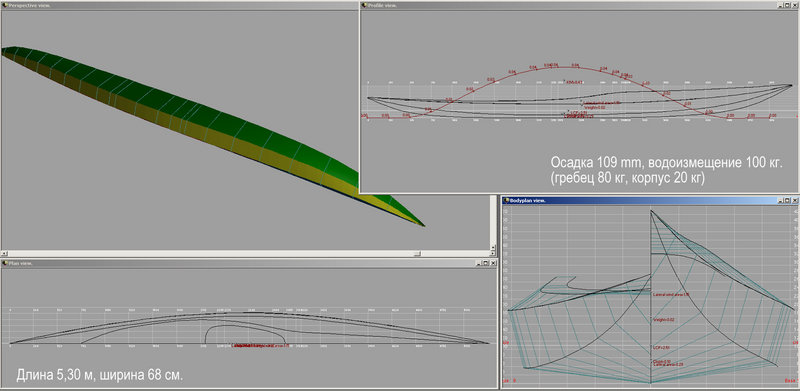Viewport: 800px width, 391px height.
Task: Close the Plan view window
Action: [493, 263]
